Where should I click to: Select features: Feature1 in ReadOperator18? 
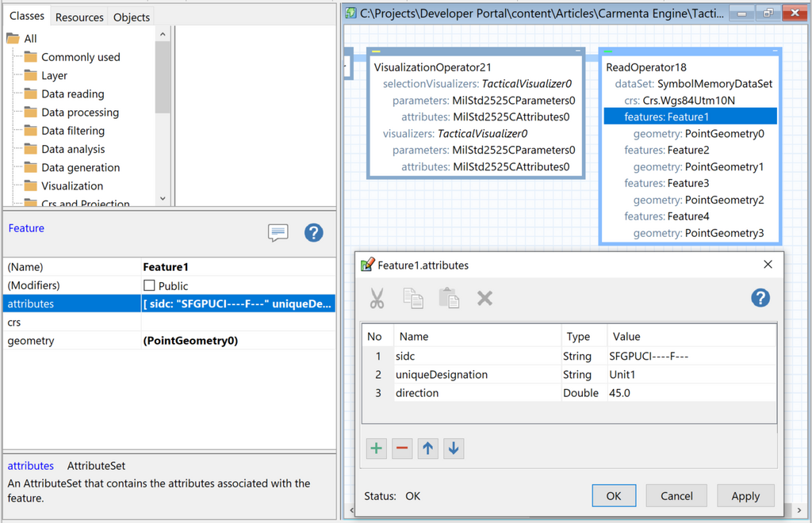[691, 117]
